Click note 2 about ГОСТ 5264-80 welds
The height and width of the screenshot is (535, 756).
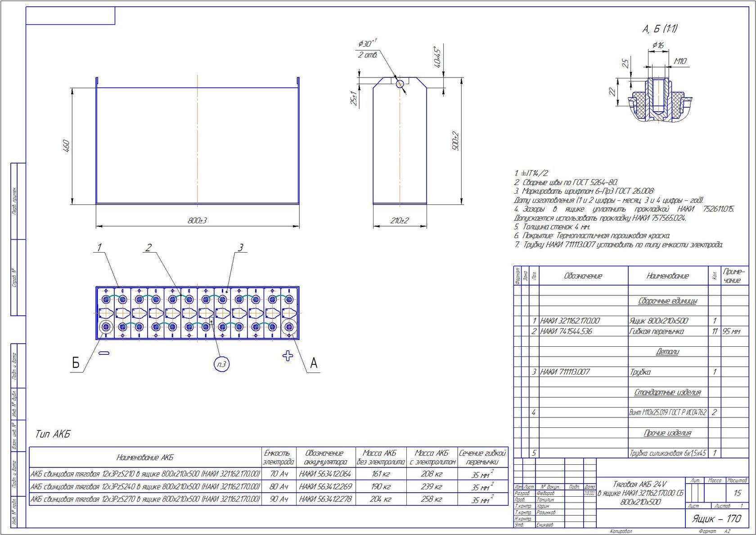[x=566, y=182]
